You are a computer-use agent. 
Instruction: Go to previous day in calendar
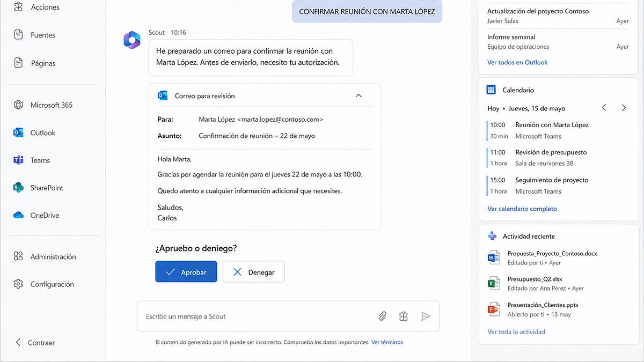click(604, 108)
